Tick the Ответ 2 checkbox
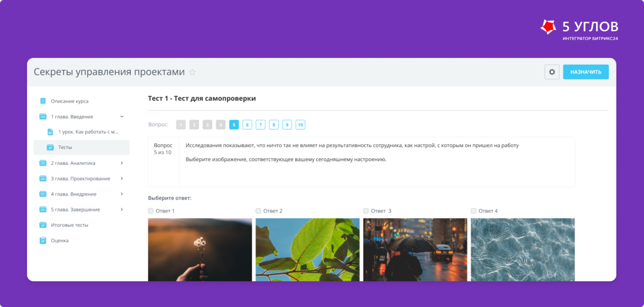644x307 pixels. coord(258,211)
